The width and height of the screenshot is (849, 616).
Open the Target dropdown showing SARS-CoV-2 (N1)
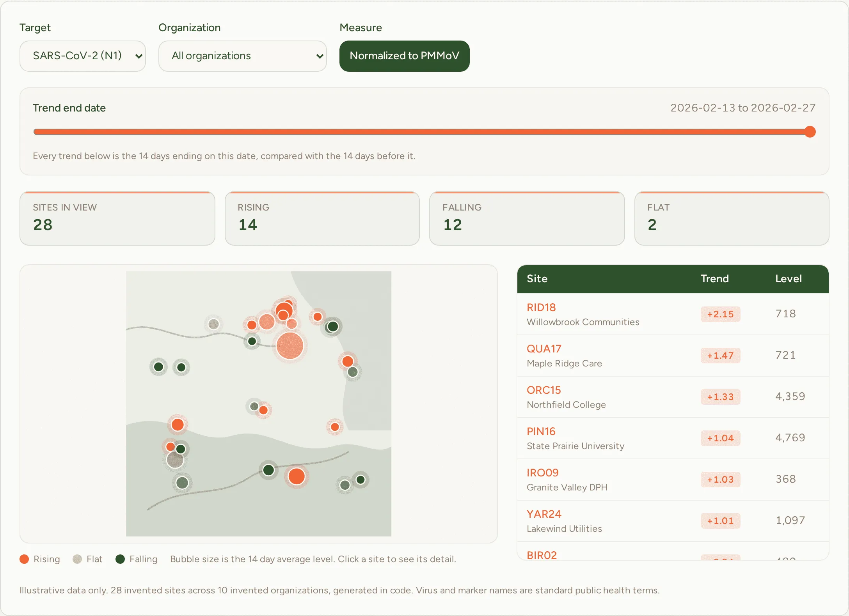(83, 56)
